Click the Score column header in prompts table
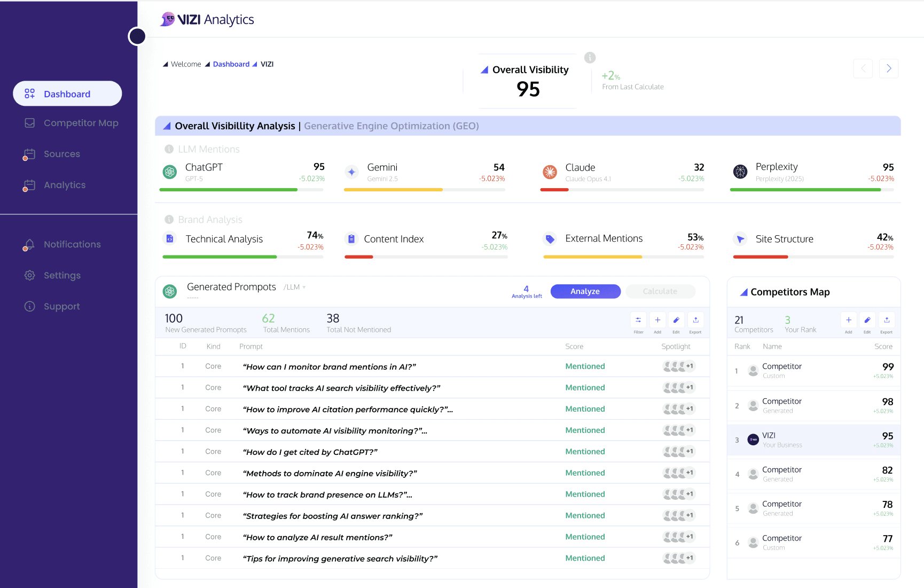The image size is (924, 588). coord(574,346)
